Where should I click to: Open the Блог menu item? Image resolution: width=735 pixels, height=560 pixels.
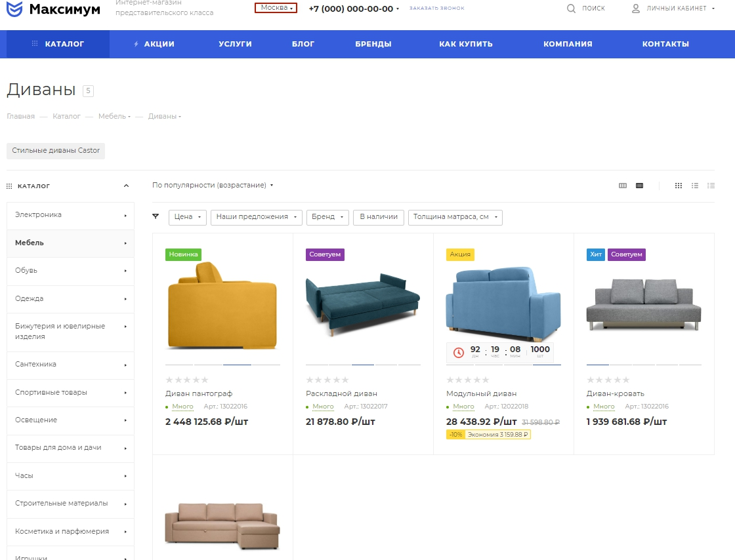(303, 44)
